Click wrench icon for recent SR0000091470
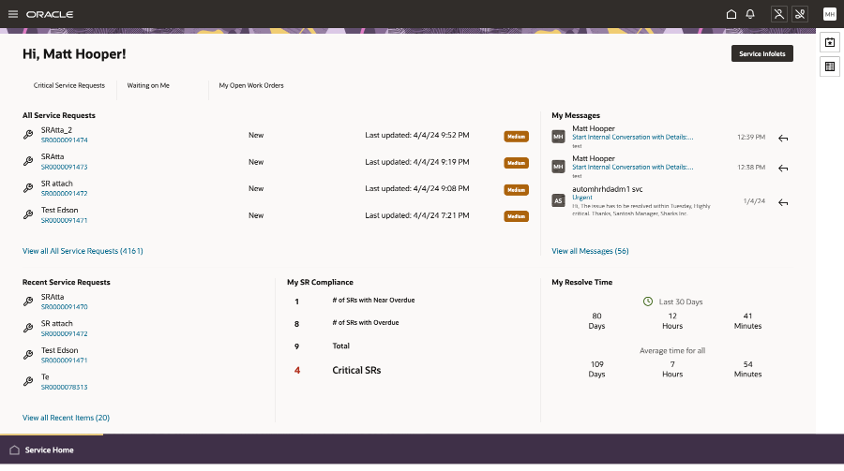Image resolution: width=844 pixels, height=471 pixels. click(x=28, y=301)
